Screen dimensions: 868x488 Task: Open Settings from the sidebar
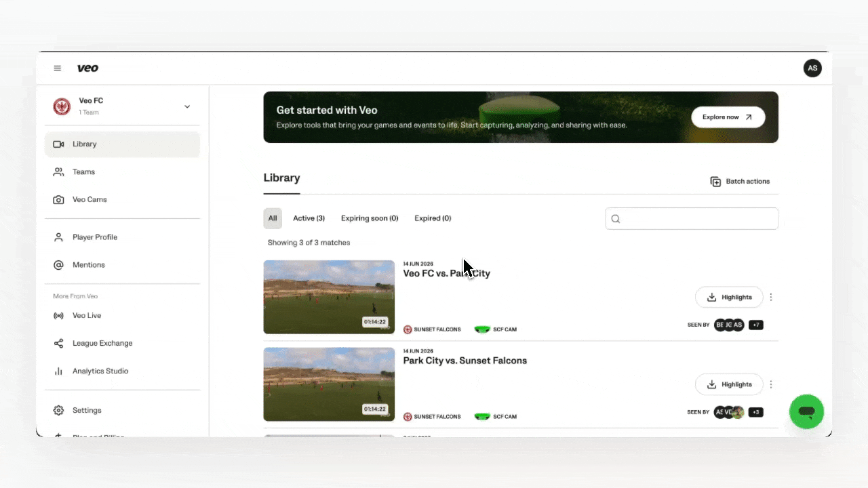tap(122, 411)
